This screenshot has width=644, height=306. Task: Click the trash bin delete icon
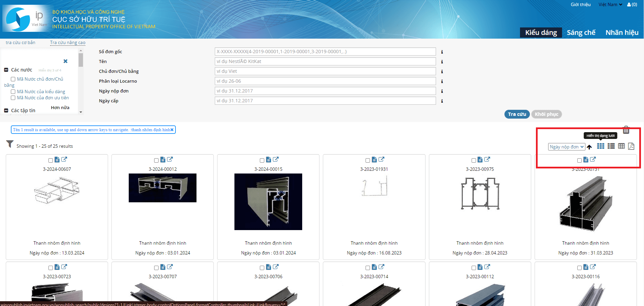[626, 130]
